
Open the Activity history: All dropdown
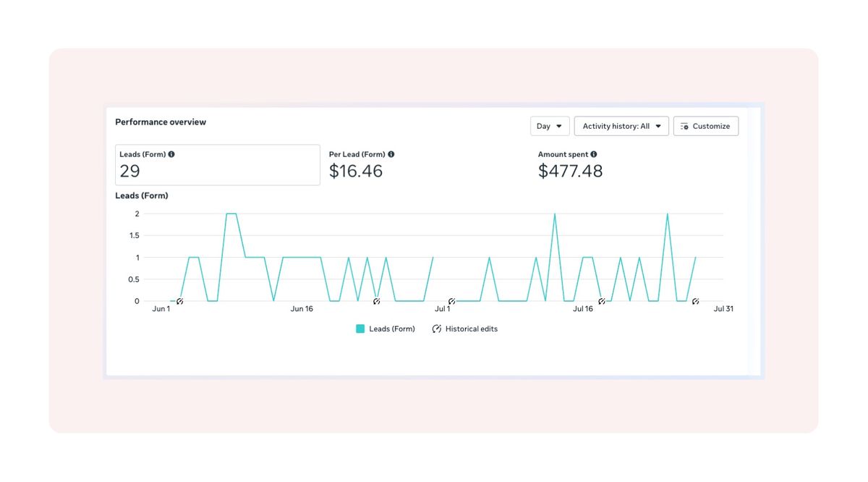coord(621,126)
